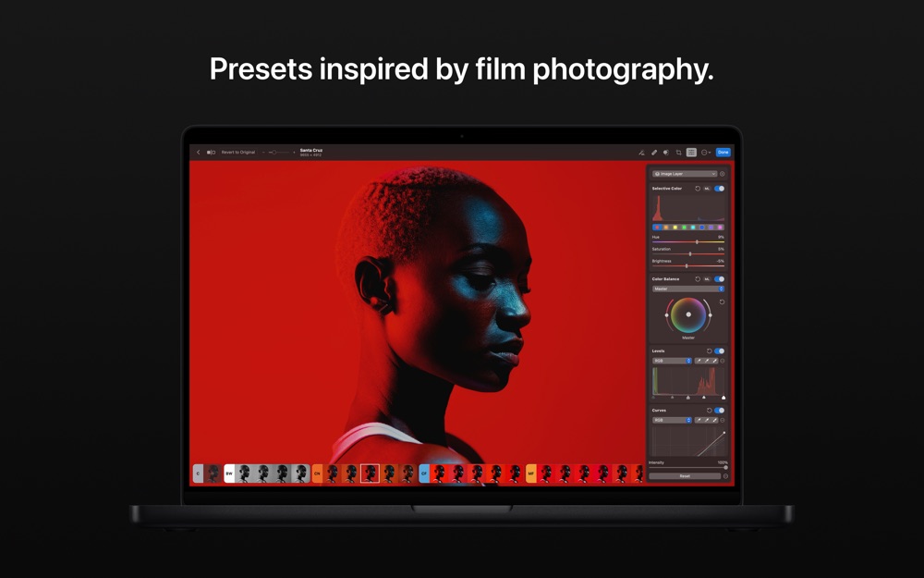Click Revert to Original
This screenshot has height=578, width=924.
238,153
